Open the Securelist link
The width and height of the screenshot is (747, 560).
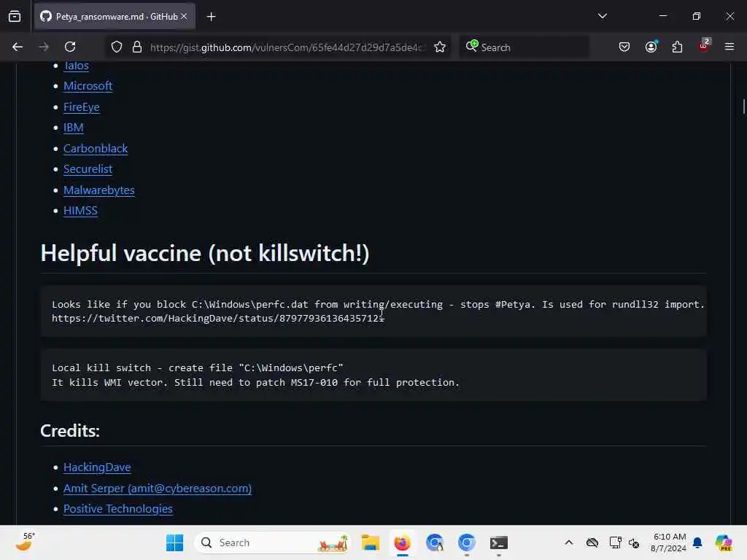click(x=88, y=169)
